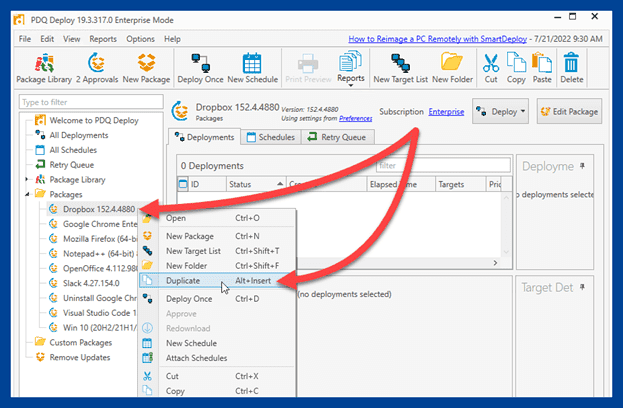
Task: Select the Win 10 (20H2/21H1) package
Action: pyautogui.click(x=93, y=328)
